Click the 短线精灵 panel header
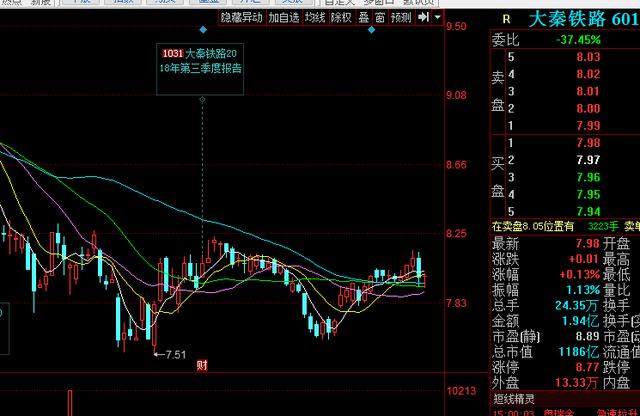 coord(515,400)
